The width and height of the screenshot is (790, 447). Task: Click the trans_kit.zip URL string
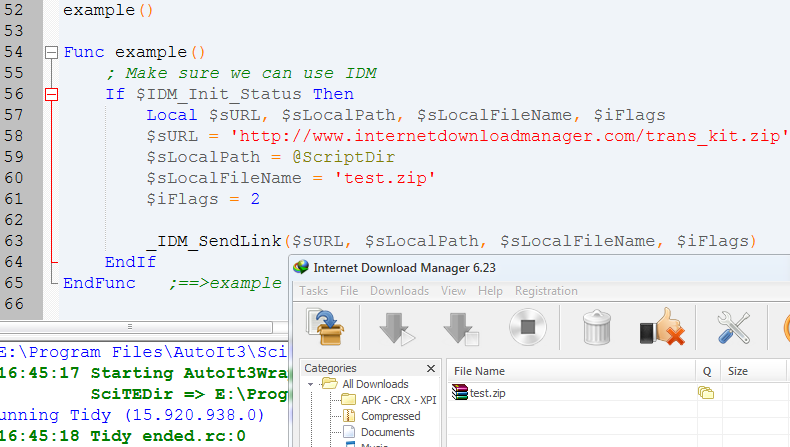click(509, 136)
